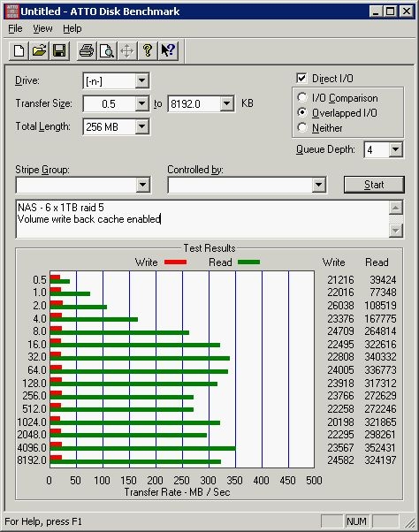Expand the Controlled by dropdown

tap(318, 185)
